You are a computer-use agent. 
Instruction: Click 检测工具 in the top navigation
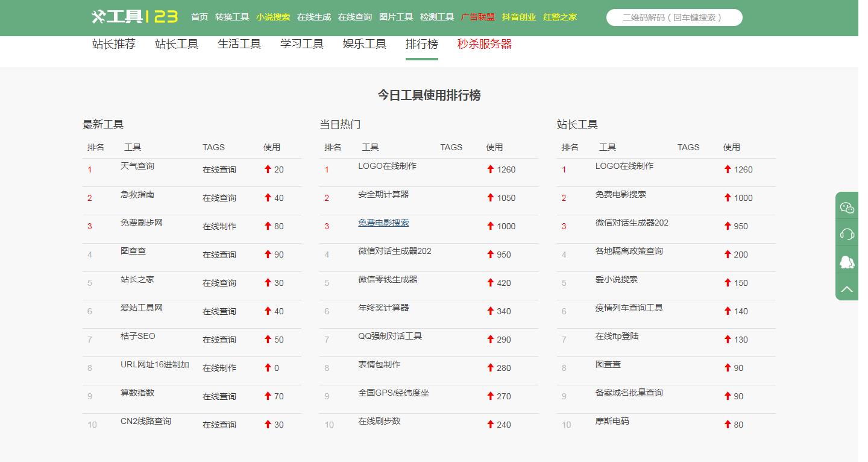[x=437, y=17]
